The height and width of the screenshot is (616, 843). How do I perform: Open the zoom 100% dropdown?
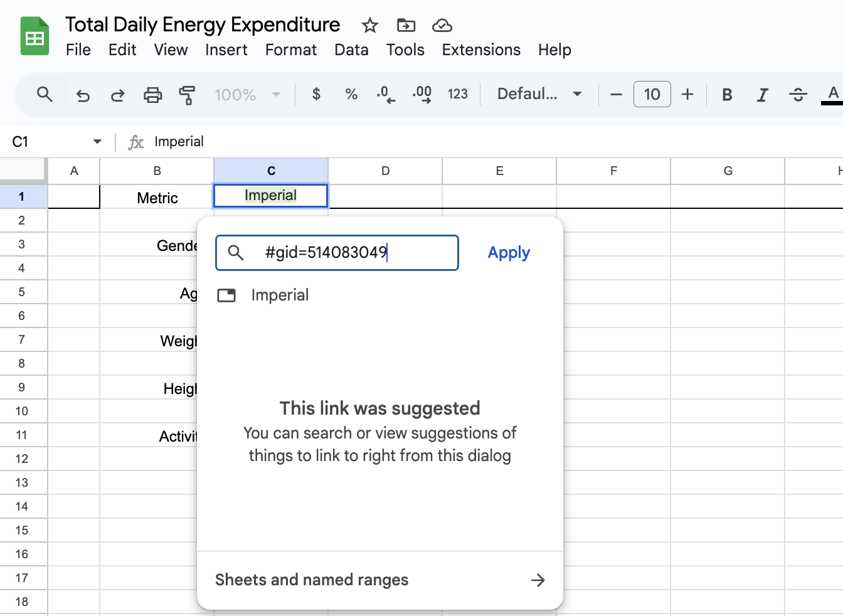(x=248, y=95)
